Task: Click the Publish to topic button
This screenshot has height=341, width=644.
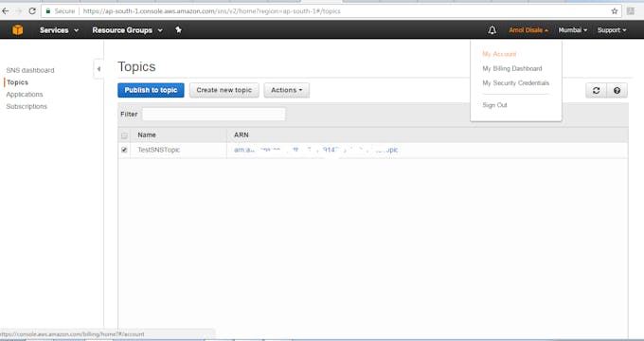Action: [x=151, y=90]
